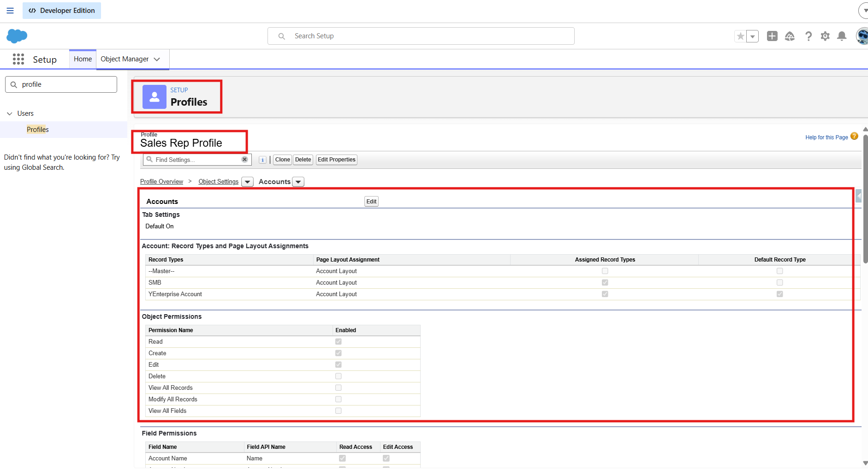Toggle Account Name edit access checkbox

386,459
